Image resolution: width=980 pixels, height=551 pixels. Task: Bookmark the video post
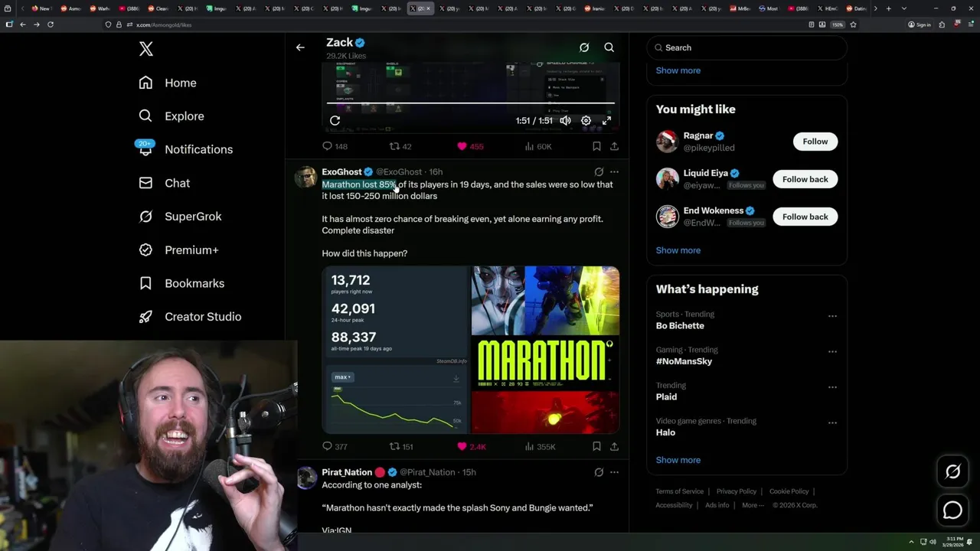(x=596, y=146)
